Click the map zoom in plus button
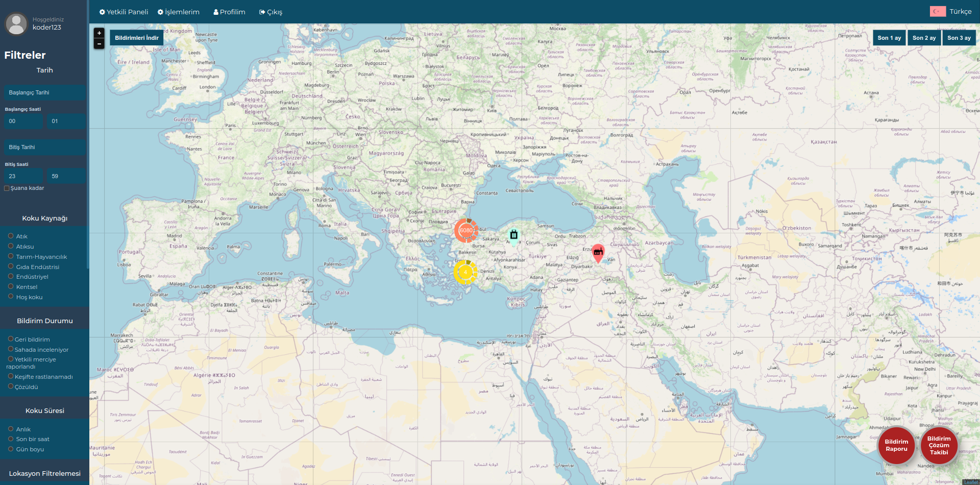 tap(99, 33)
